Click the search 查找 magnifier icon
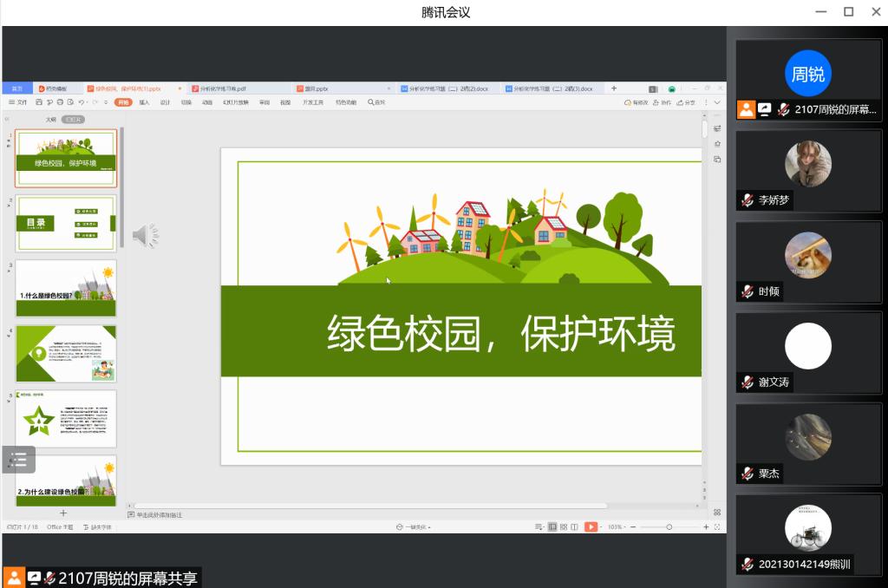The height and width of the screenshot is (588, 888). click(x=376, y=102)
